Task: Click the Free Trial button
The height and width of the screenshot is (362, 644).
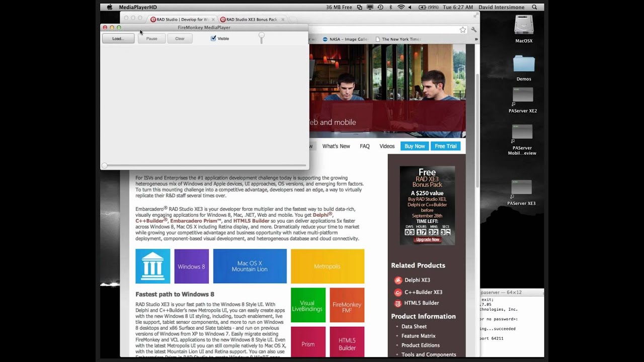Action: 446,146
